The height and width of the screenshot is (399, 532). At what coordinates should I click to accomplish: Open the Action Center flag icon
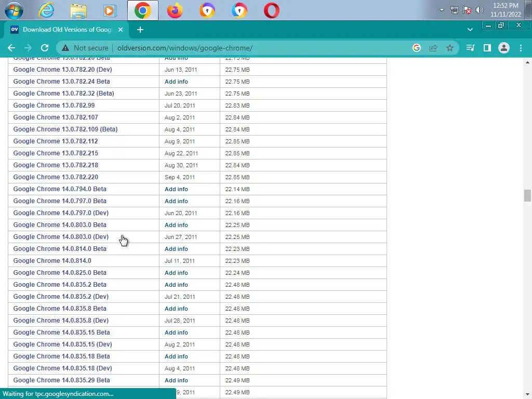point(467,10)
